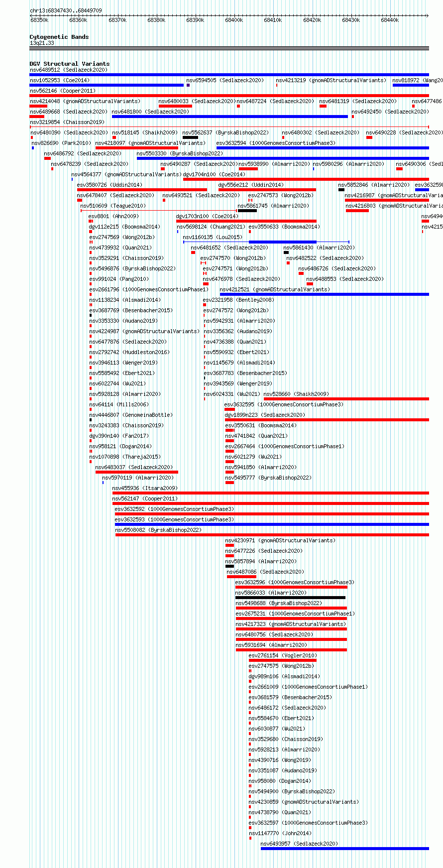Screen dimensions: 443x868
Task: Click esv3632593 (1000GenomesConsortiumPhase3) label
Action: point(174,519)
